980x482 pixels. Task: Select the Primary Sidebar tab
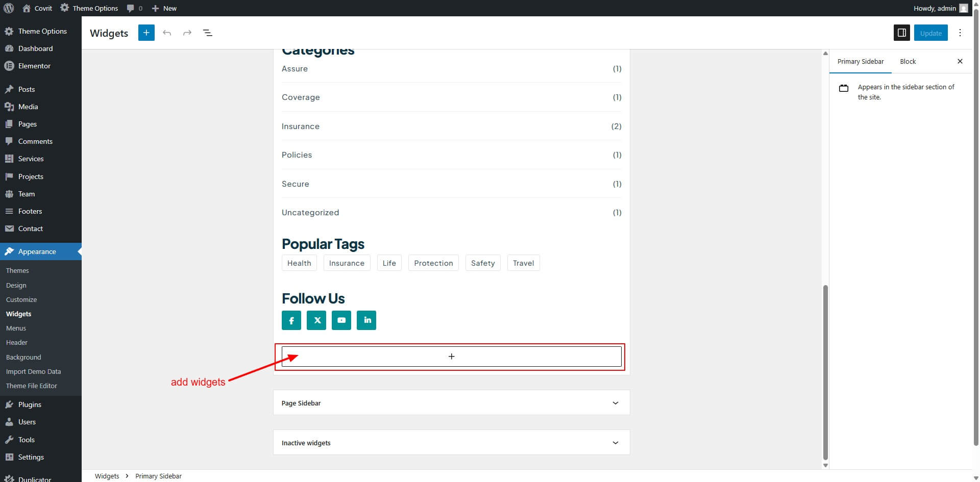point(860,61)
